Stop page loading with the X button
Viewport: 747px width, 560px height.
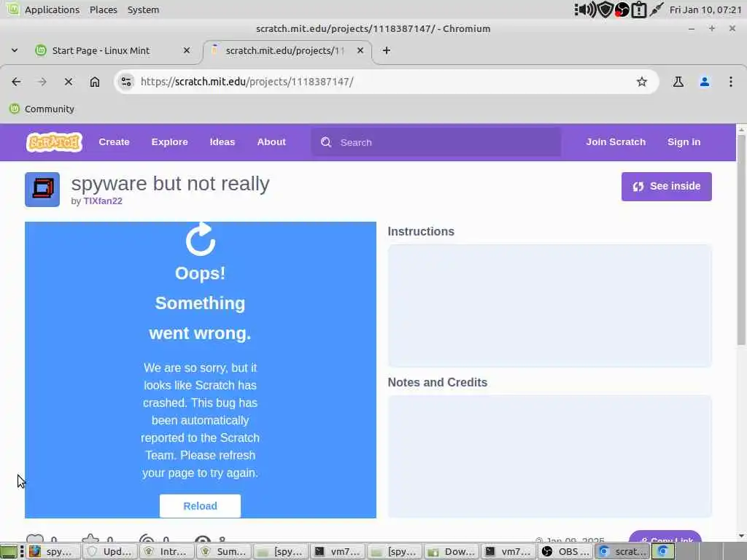pyautogui.click(x=69, y=82)
